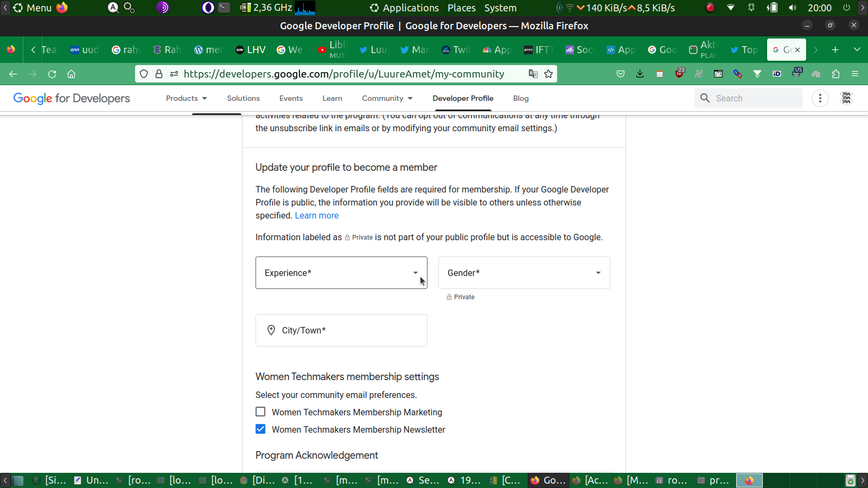The width and height of the screenshot is (868, 488).
Task: Open the Places menu in top panel
Action: click(x=462, y=8)
